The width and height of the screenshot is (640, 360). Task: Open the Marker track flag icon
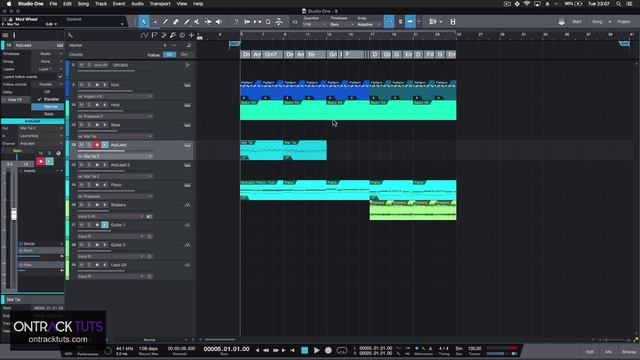[x=154, y=36]
